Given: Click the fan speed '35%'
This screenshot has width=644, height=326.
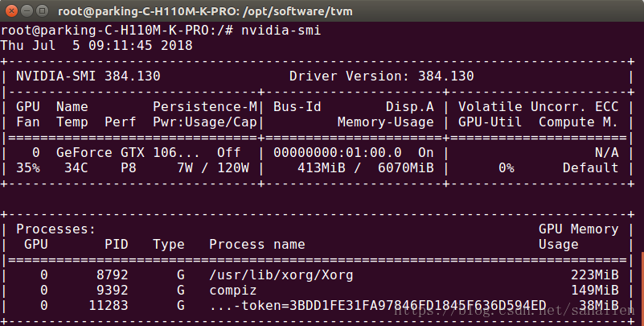Looking at the screenshot, I should (x=28, y=168).
